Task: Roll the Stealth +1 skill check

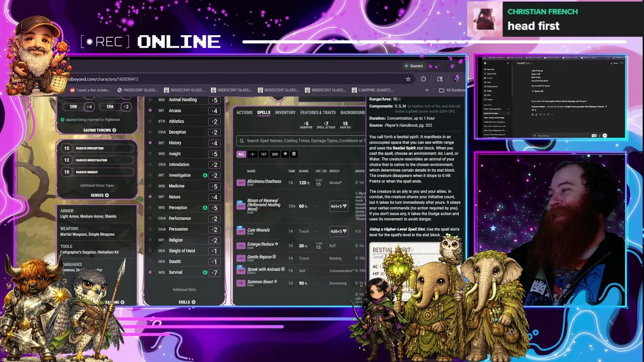Action: tap(214, 261)
